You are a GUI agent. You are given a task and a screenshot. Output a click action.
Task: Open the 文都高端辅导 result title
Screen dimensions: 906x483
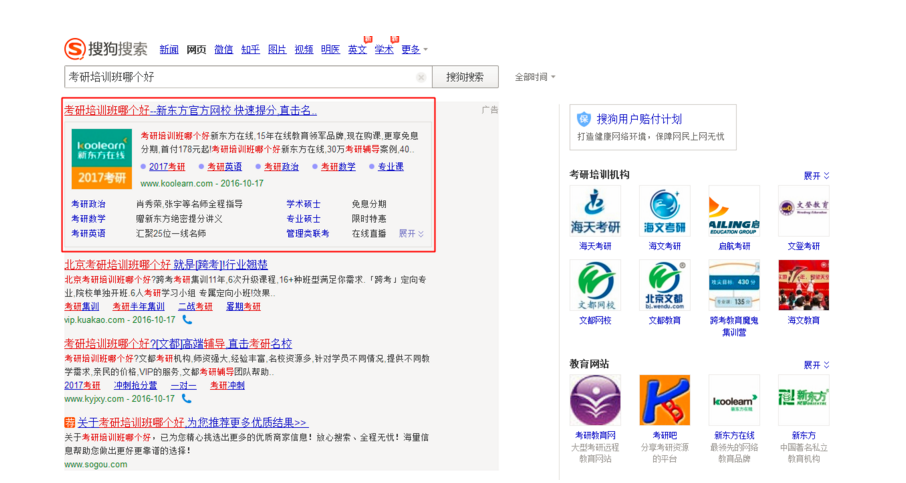pyautogui.click(x=178, y=344)
